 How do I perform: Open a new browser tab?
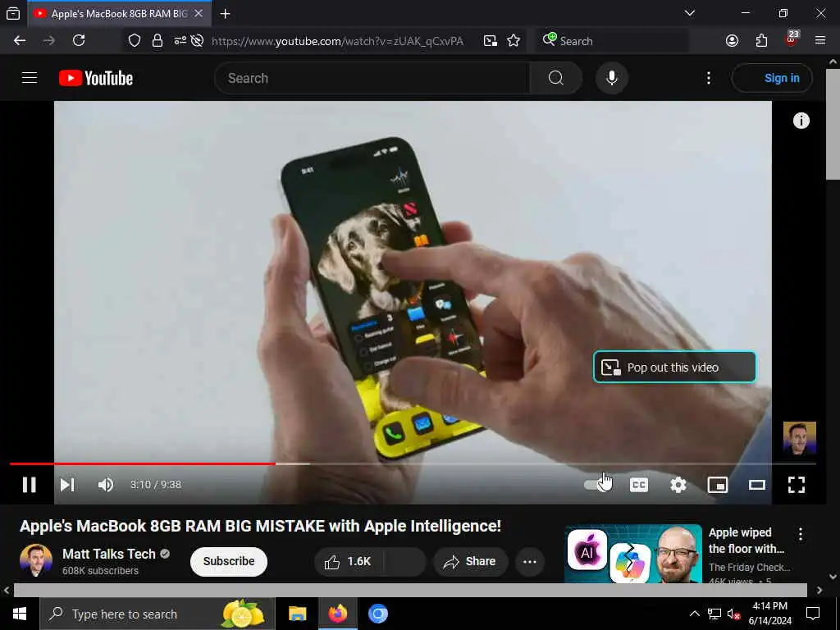coord(226,14)
